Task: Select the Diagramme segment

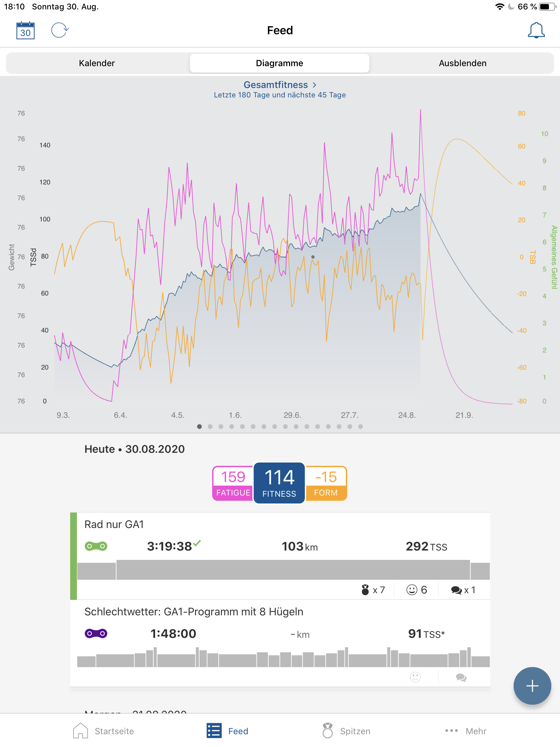Action: click(x=279, y=63)
